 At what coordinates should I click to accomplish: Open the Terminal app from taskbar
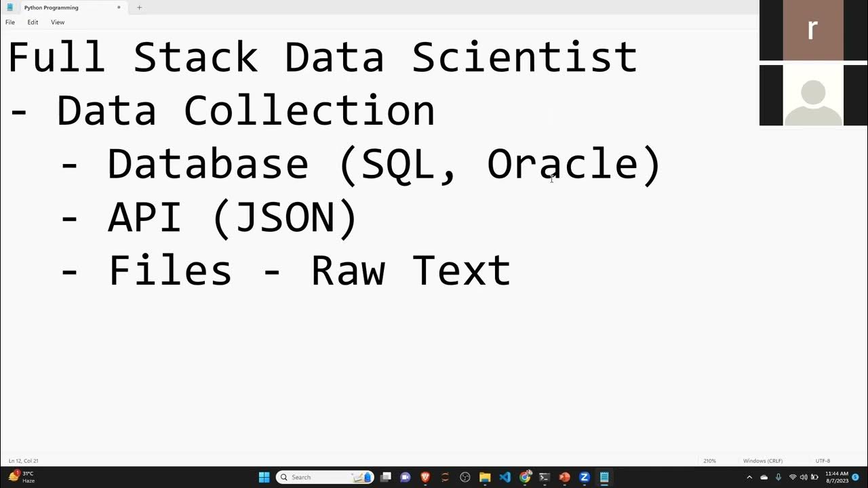point(545,477)
